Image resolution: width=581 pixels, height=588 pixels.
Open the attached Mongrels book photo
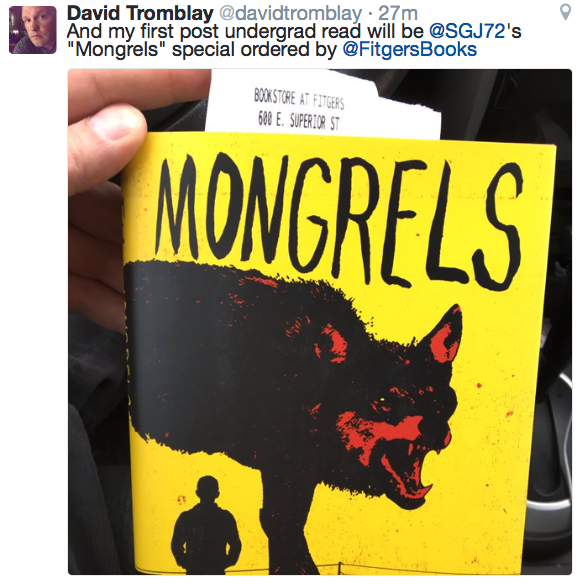point(320,322)
